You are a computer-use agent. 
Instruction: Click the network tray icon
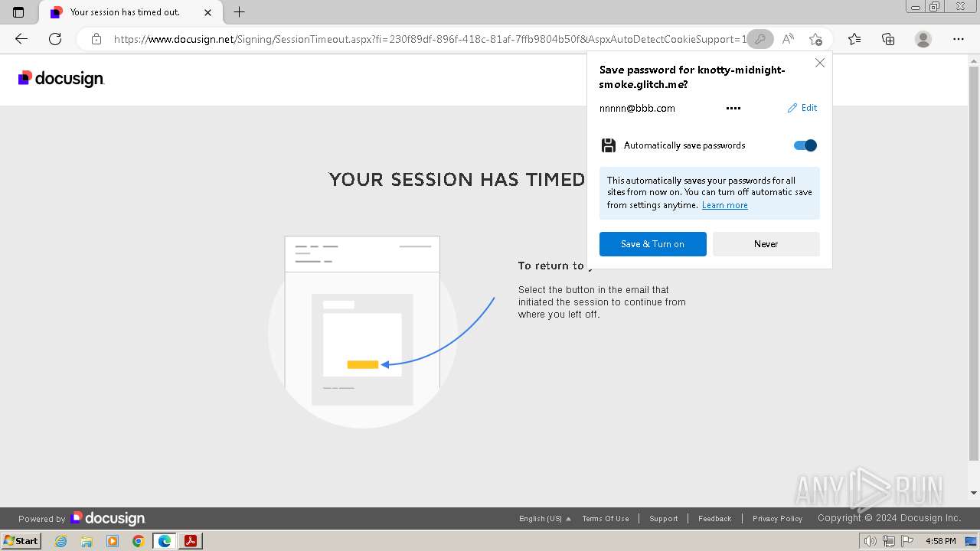coord(889,541)
